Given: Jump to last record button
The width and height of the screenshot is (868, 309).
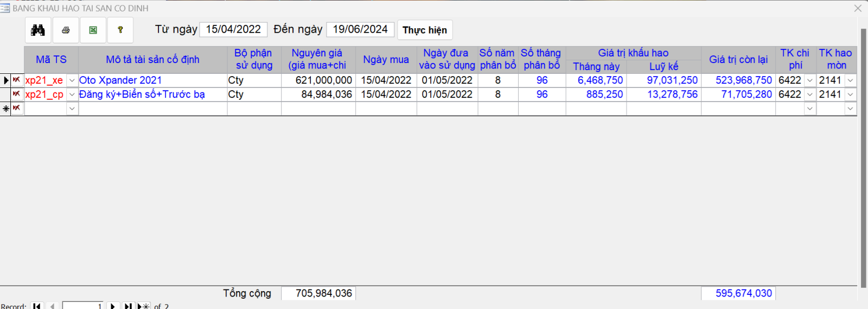Looking at the screenshot, I should click(x=128, y=306).
